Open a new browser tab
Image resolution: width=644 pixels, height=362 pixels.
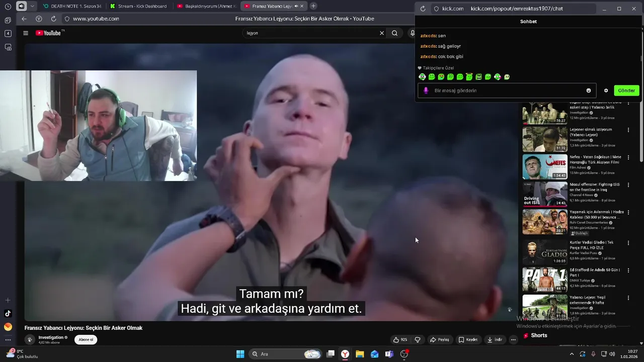(313, 6)
